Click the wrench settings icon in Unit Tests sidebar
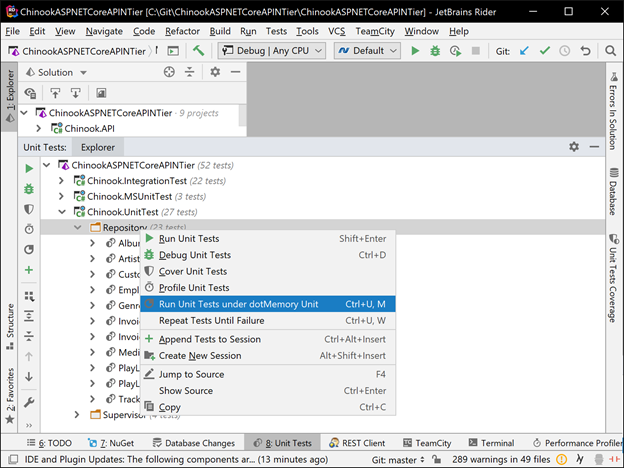Viewport: 624px width, 468px height. (x=29, y=402)
